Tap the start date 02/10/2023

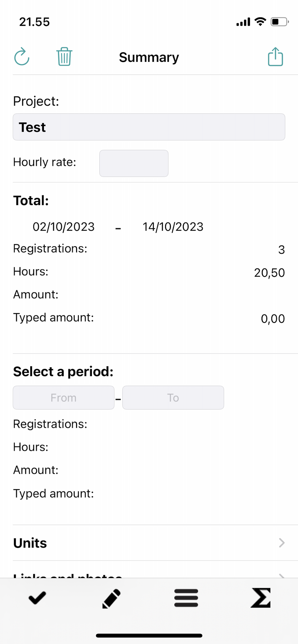[x=64, y=227]
